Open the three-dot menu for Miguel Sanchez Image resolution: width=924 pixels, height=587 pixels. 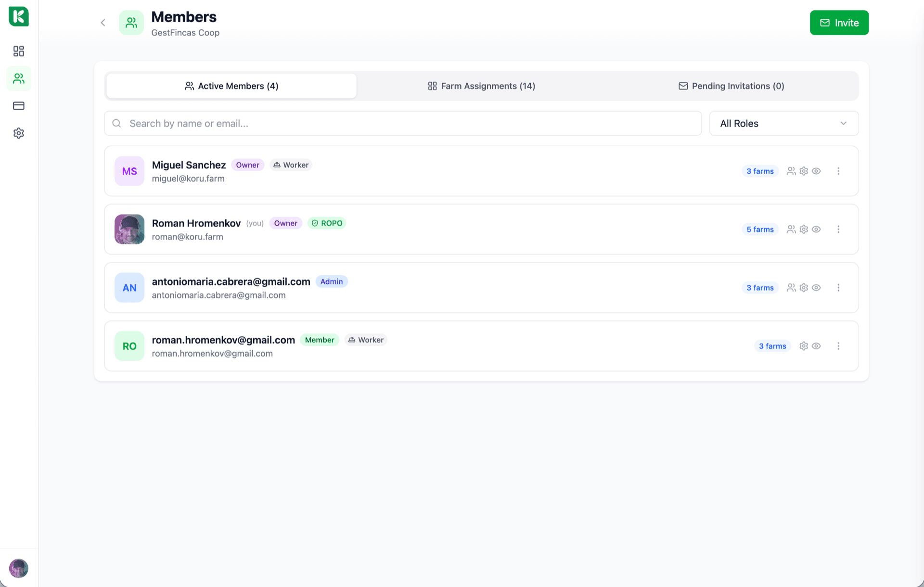click(x=838, y=171)
